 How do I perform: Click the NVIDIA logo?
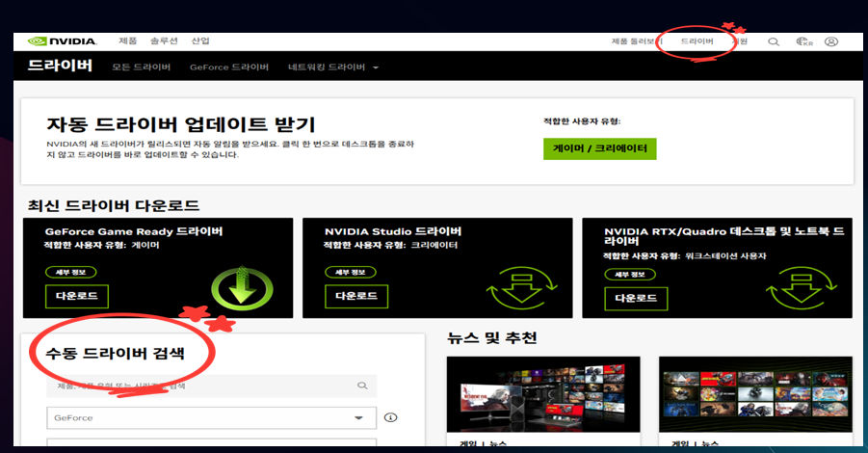coord(63,41)
